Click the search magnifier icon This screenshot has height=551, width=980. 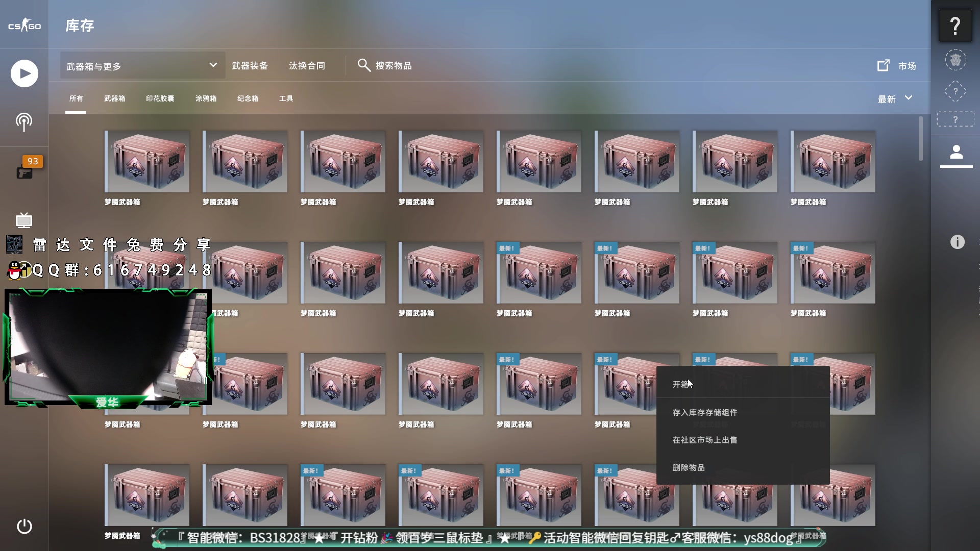click(x=364, y=65)
